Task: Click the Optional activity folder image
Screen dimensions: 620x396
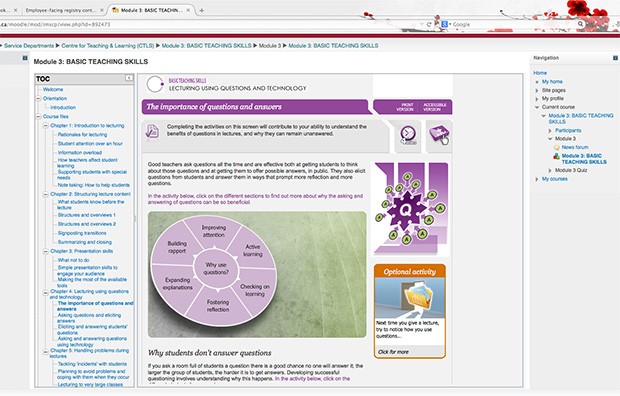Action: (410, 298)
